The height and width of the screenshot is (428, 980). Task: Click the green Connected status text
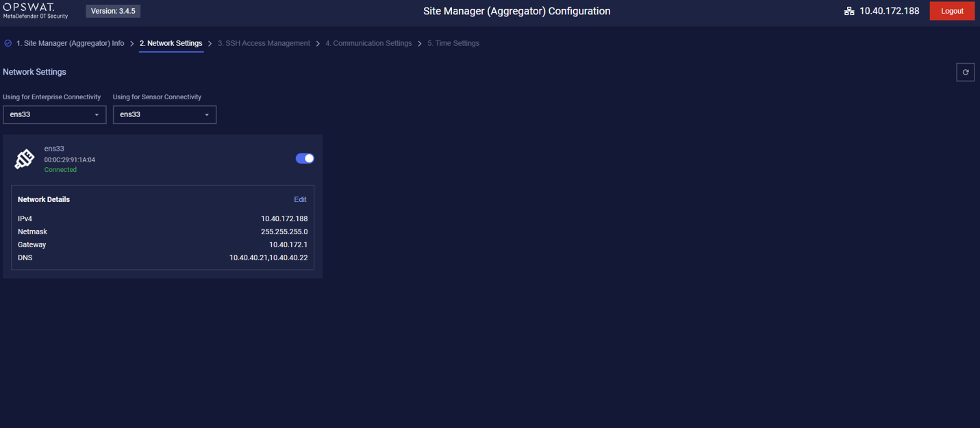coord(60,170)
